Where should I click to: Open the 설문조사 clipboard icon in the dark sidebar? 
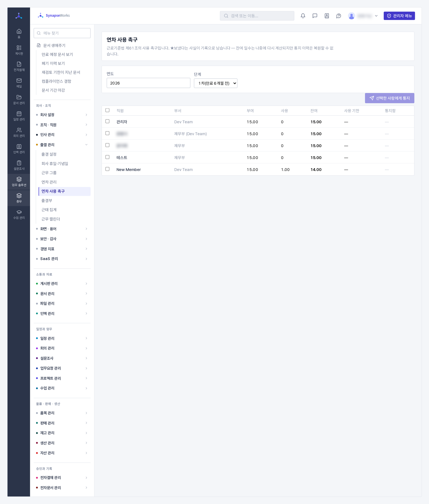point(19,165)
